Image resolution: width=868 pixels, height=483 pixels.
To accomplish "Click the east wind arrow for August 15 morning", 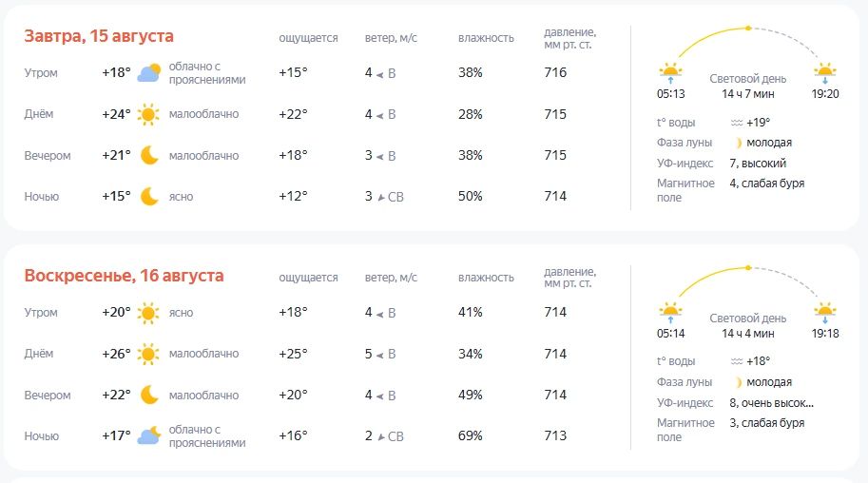I will click(380, 74).
